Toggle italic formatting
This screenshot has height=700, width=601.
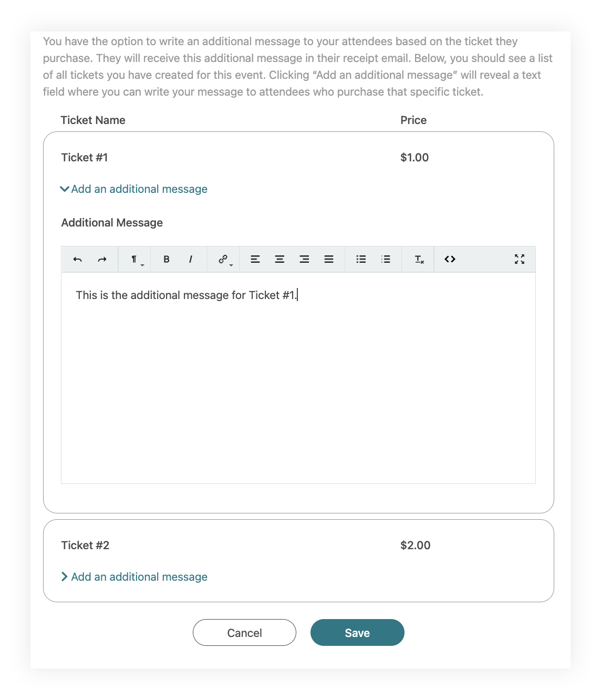[190, 259]
